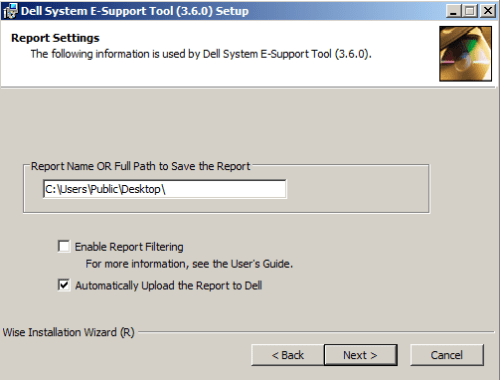Image resolution: width=500 pixels, height=380 pixels.
Task: Click the installer icon in the title bar
Action: click(10, 11)
